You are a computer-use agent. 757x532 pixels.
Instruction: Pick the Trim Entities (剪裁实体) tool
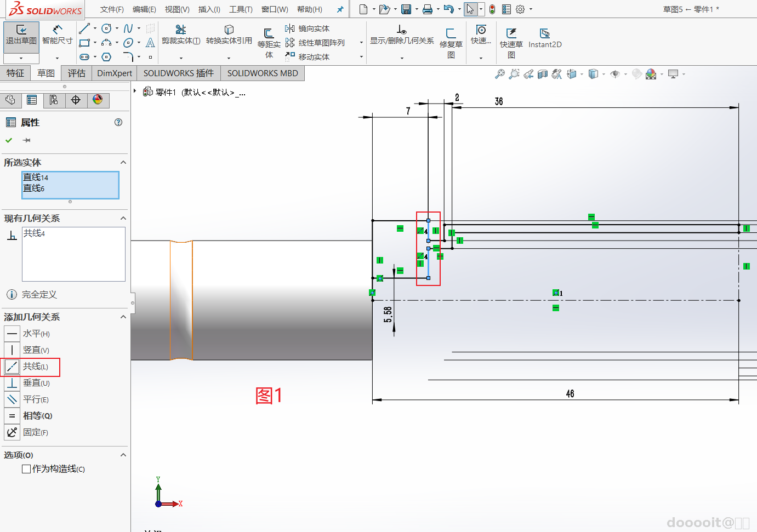tap(180, 35)
